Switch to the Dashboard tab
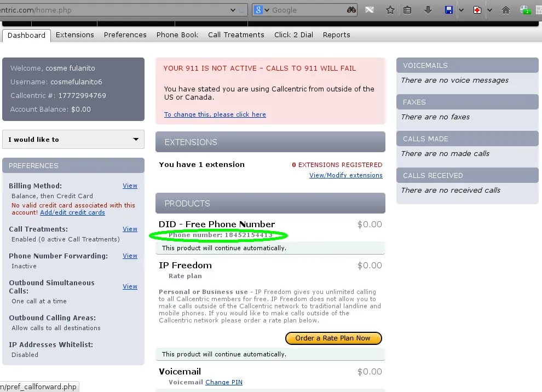Screen dimensions: 542x392 (26, 35)
